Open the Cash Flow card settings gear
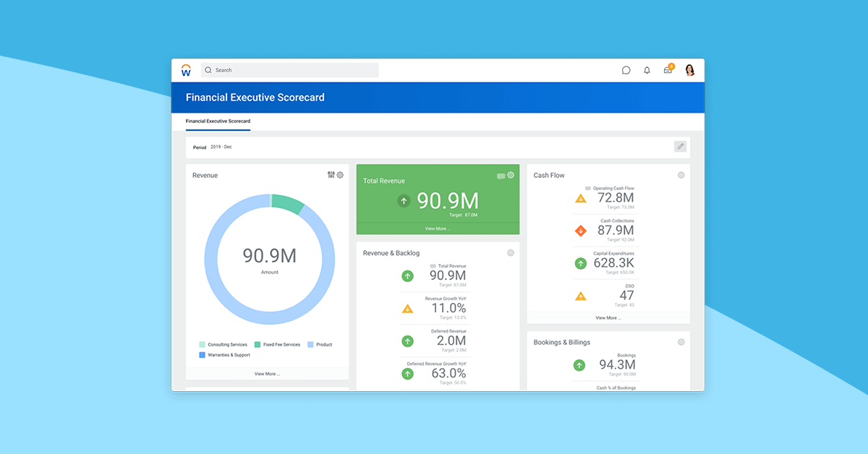This screenshot has width=868, height=454. click(681, 175)
